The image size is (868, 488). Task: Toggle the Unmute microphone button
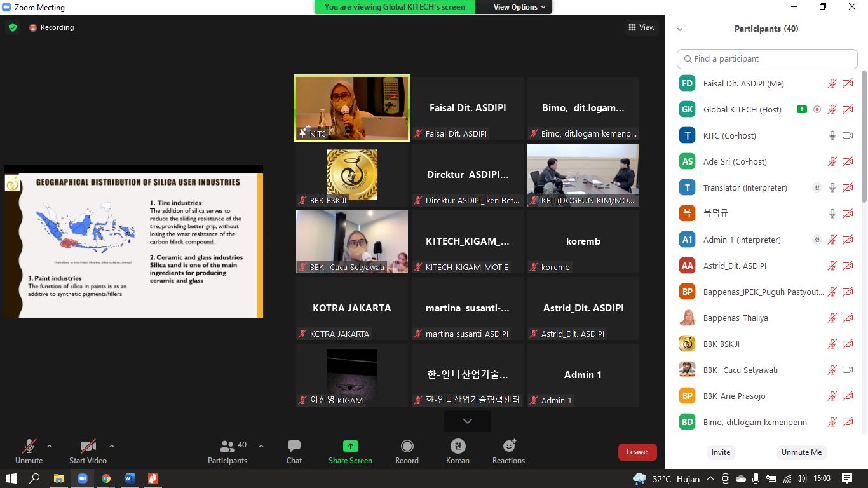[29, 452]
